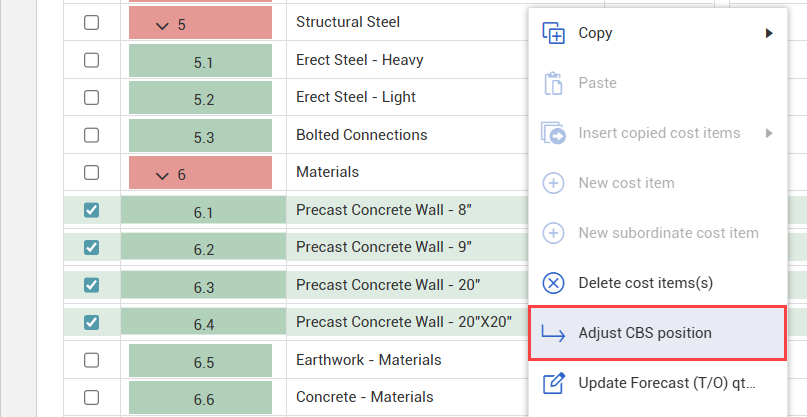Viewport: 807px width, 417px height.
Task: Click the Delete cost items X icon
Action: (x=553, y=283)
